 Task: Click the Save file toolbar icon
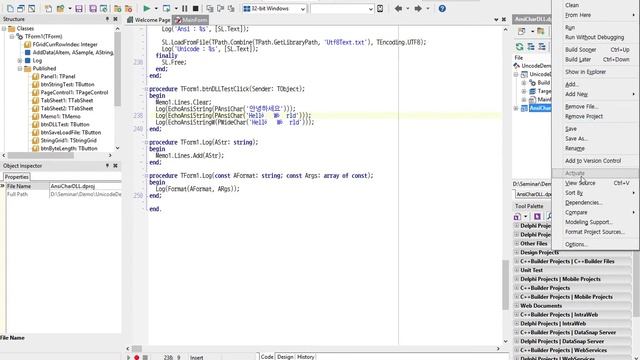pos(79,8)
